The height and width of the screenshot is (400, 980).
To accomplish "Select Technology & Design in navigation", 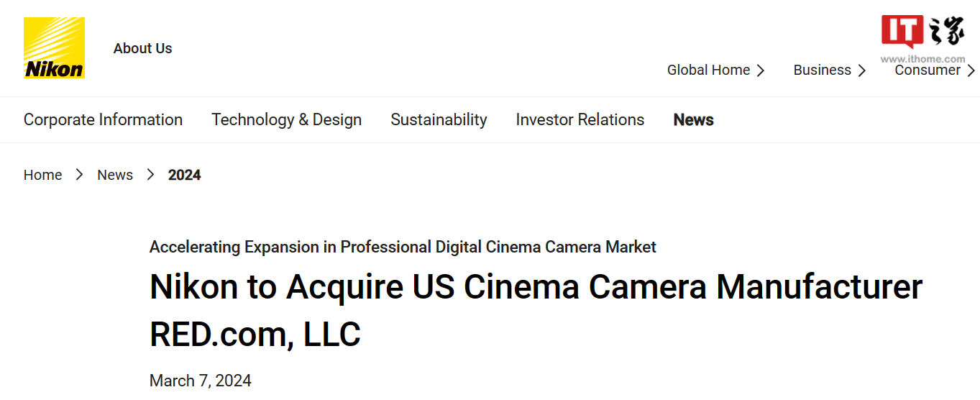I will click(x=286, y=119).
